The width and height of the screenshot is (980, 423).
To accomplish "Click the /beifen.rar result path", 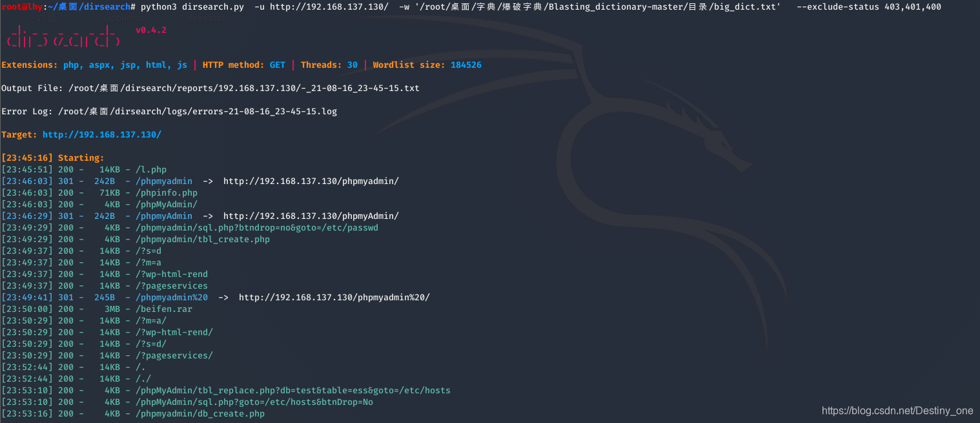I will click(164, 309).
